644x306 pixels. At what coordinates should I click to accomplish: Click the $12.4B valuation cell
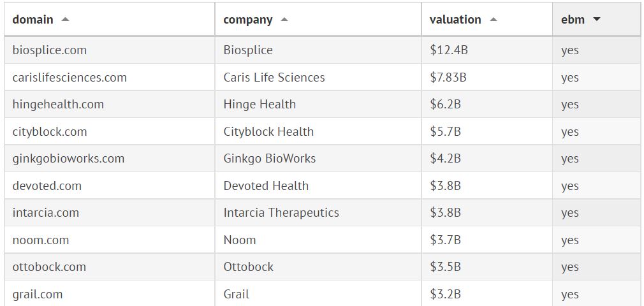click(x=449, y=50)
